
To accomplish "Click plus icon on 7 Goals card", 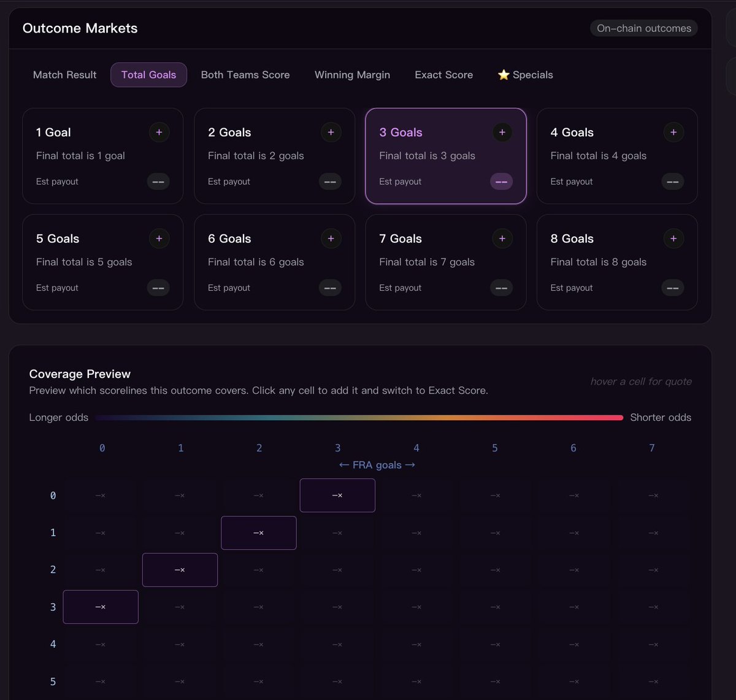I will click(x=502, y=238).
